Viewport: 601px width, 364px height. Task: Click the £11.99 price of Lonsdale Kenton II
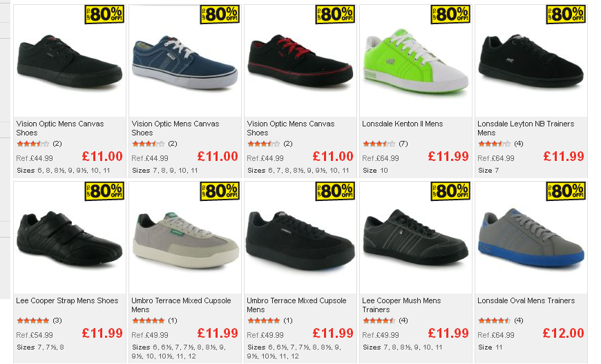[448, 156]
